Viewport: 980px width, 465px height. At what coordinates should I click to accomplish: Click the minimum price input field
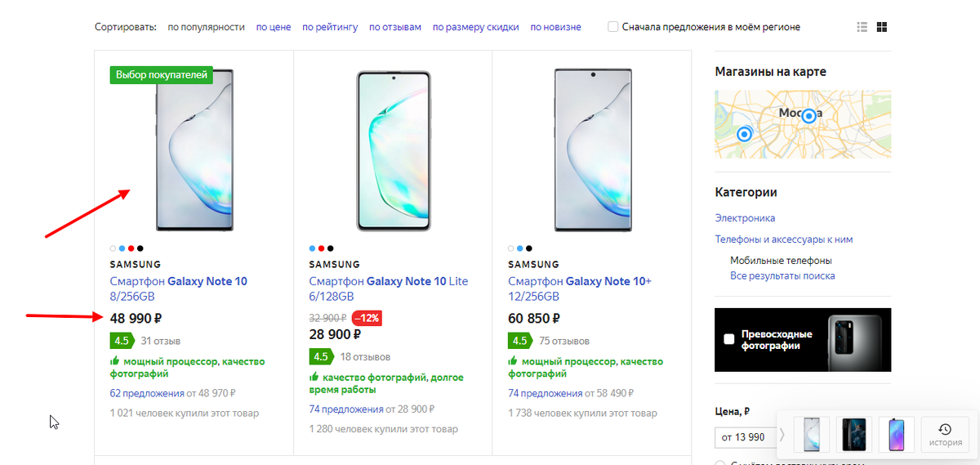click(743, 437)
